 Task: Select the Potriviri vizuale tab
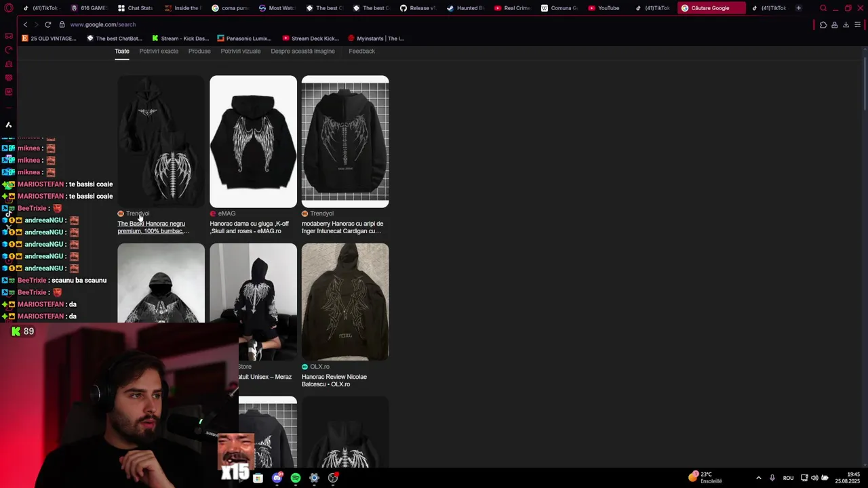click(241, 52)
